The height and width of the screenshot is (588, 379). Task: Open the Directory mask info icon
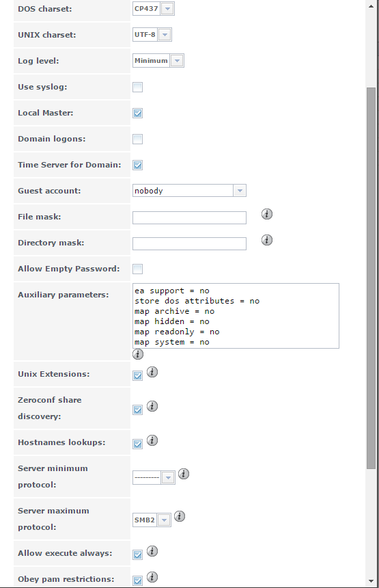pos(266,240)
